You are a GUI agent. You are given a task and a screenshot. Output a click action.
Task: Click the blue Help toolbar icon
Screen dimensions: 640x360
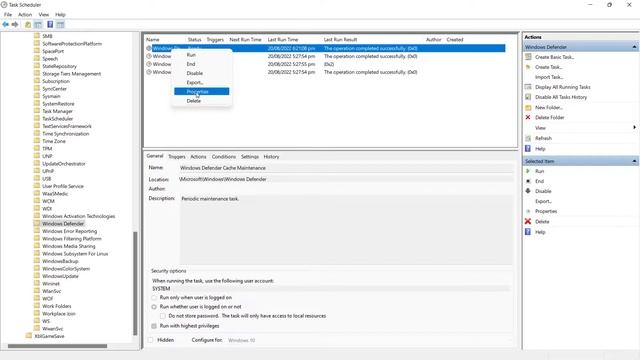50,24
